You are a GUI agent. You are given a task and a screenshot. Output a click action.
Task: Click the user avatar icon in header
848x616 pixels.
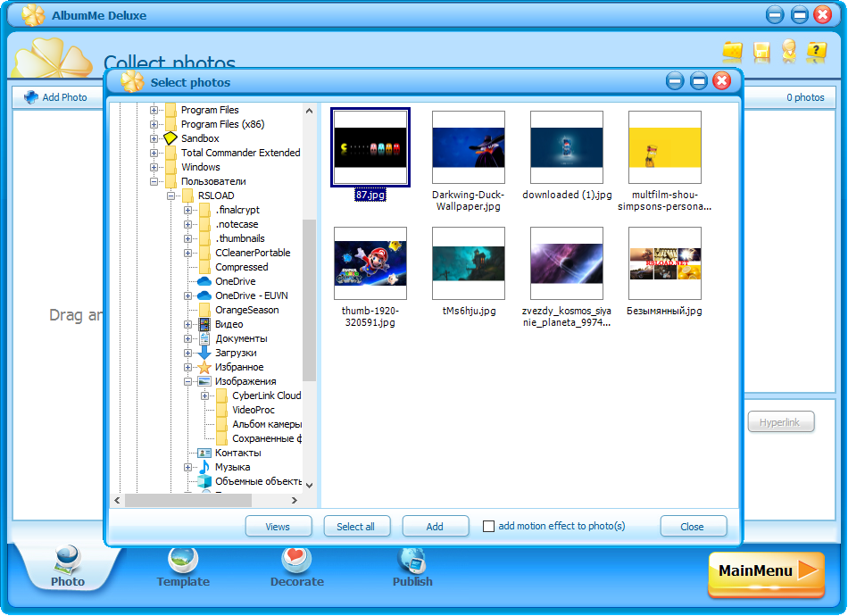[x=789, y=51]
